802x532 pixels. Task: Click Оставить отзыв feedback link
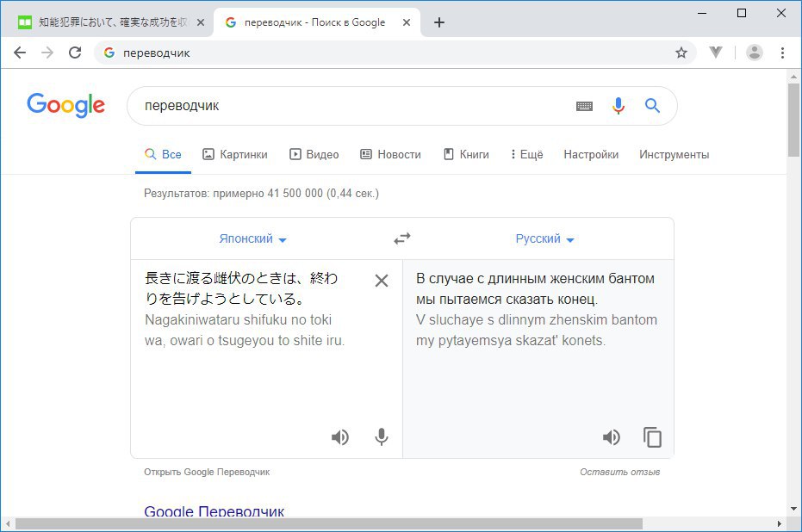[x=619, y=472]
